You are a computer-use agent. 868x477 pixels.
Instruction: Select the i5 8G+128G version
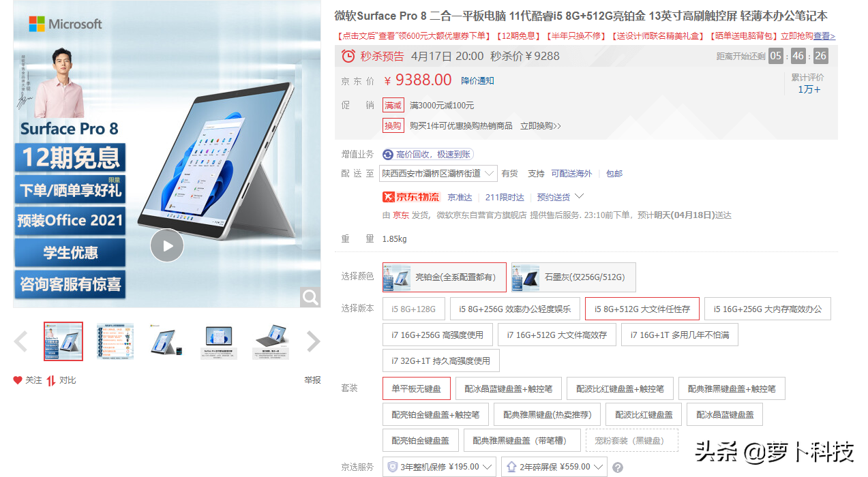[413, 308]
